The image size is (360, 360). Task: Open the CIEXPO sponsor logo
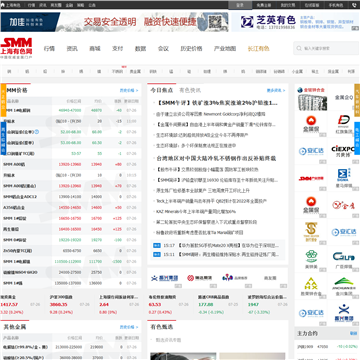[x=343, y=151]
